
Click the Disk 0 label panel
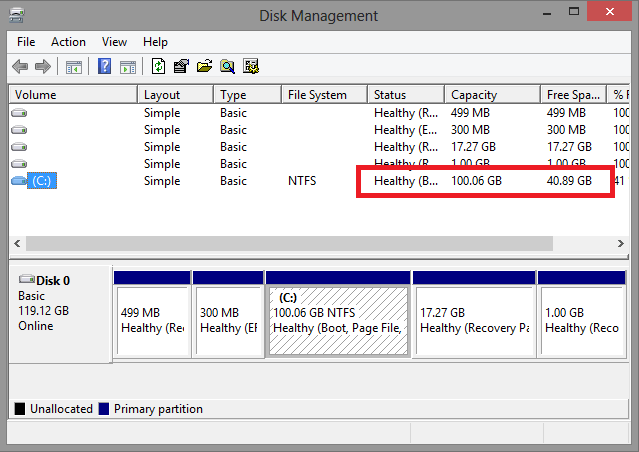[59, 310]
